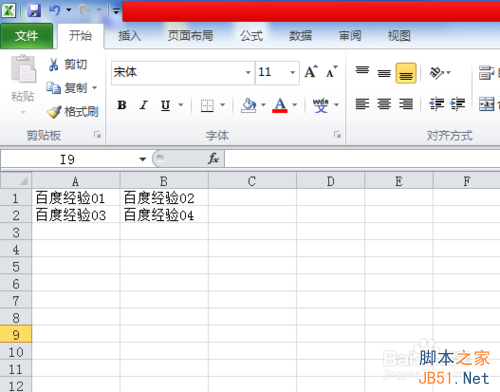
Task: Click the merge and center icon
Action: (x=487, y=104)
